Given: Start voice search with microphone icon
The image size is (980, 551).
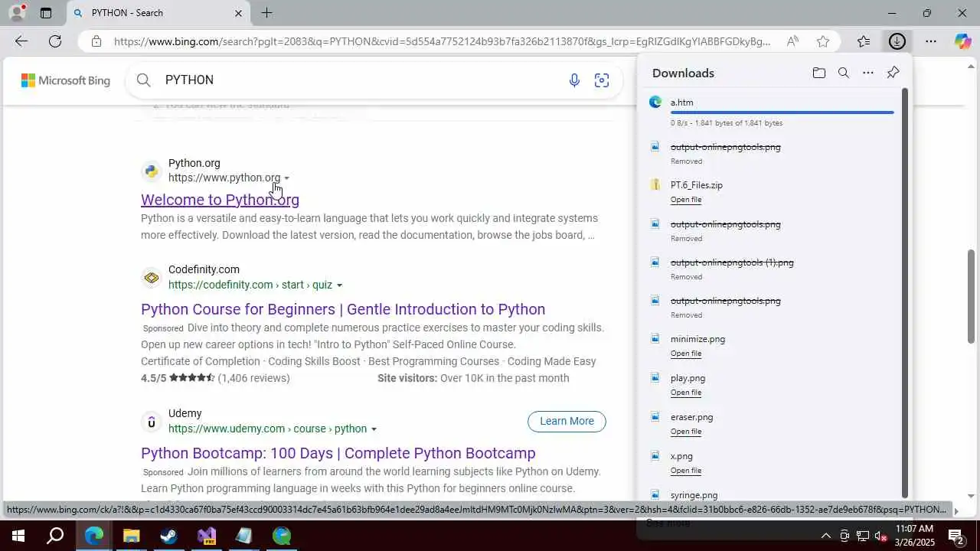Looking at the screenshot, I should [574, 80].
